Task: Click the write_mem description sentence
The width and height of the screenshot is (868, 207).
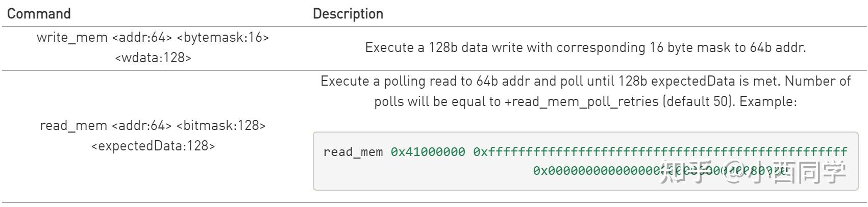Action: click(585, 47)
